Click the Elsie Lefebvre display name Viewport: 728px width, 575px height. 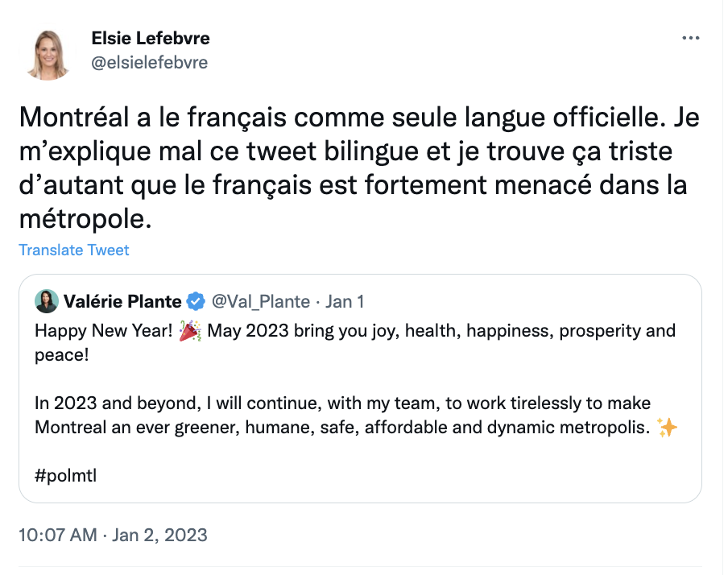click(151, 38)
